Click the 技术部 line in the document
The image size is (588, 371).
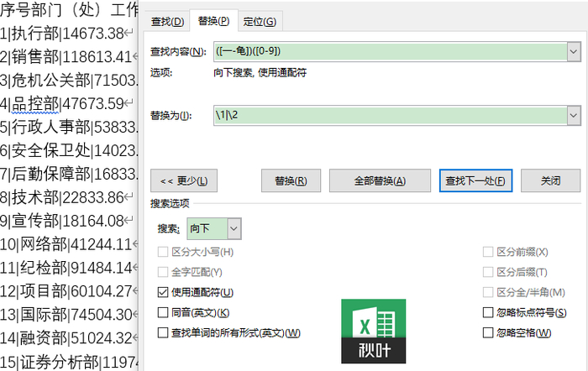pyautogui.click(x=66, y=197)
